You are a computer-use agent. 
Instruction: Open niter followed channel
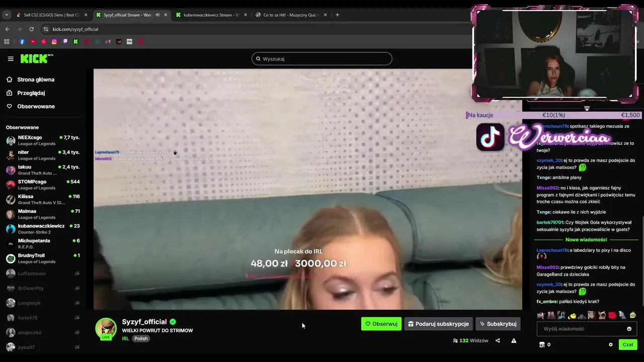[x=43, y=155]
